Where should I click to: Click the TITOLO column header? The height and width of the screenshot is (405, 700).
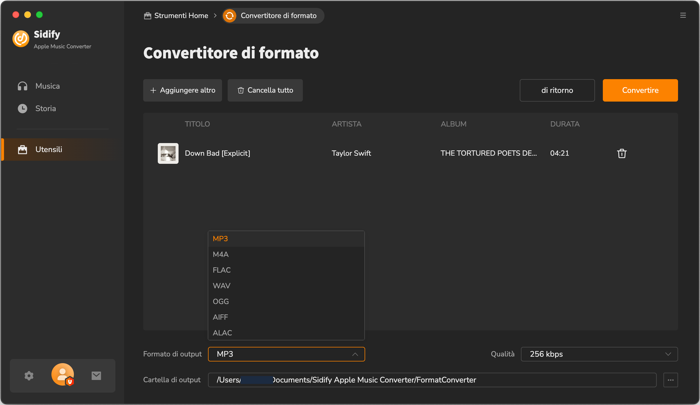[197, 124]
